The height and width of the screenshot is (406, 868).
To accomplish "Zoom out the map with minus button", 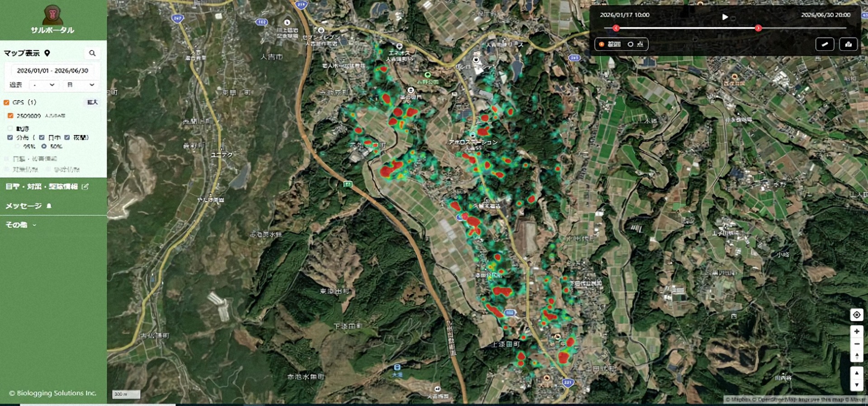I will (857, 344).
